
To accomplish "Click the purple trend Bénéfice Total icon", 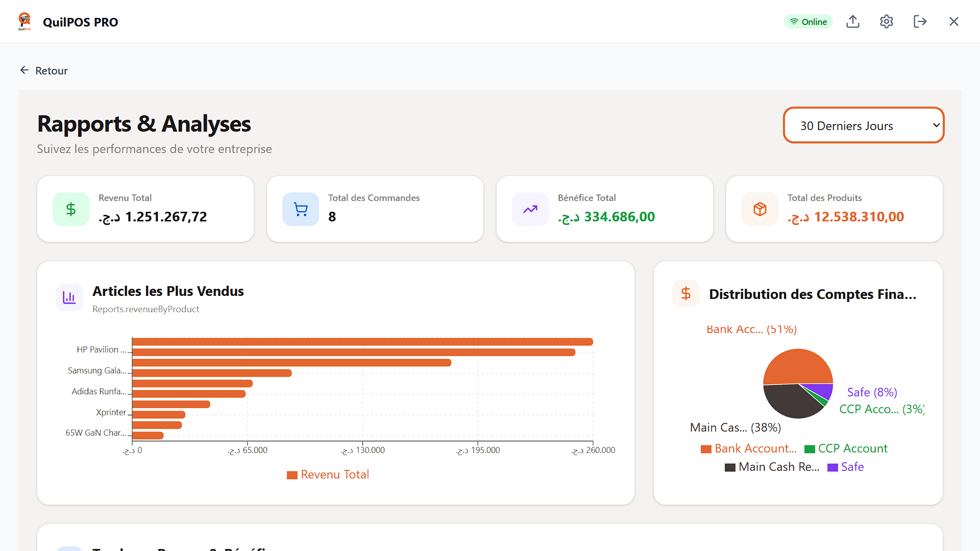I will (530, 209).
